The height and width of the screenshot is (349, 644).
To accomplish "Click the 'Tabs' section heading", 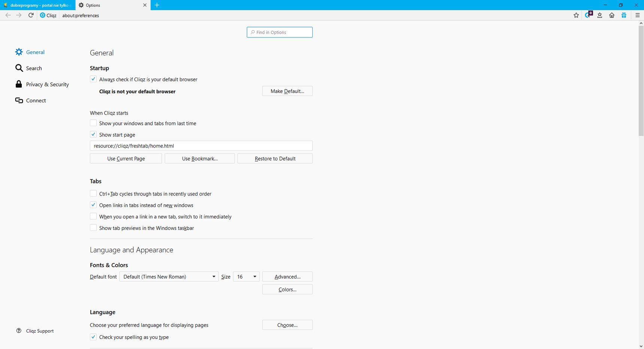I will tap(95, 181).
